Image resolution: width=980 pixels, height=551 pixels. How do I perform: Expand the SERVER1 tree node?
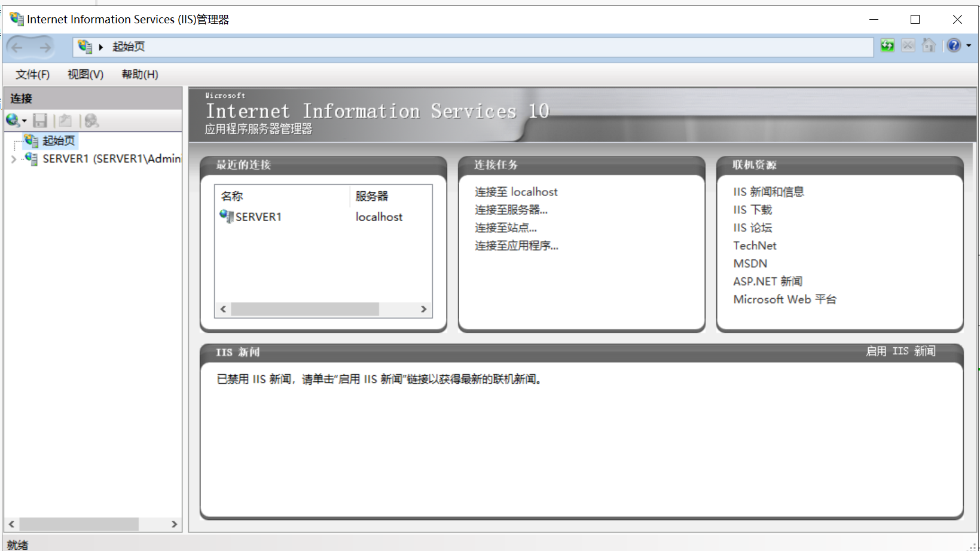coord(14,159)
